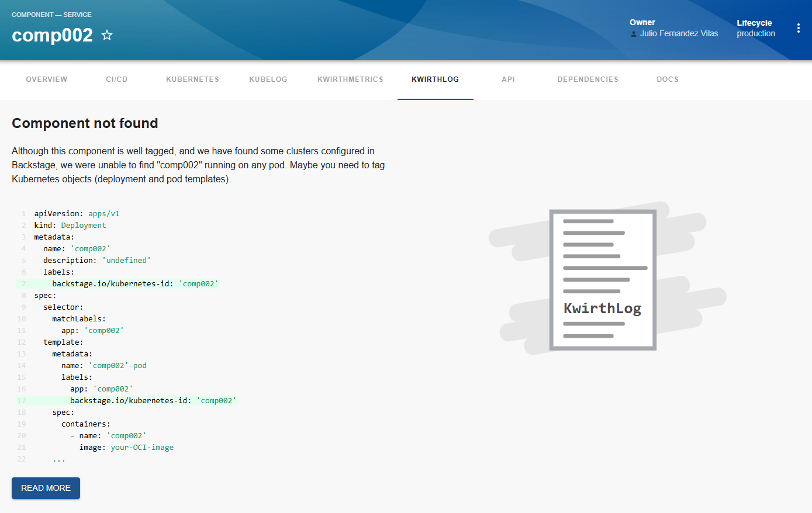Click the 'Component not found' heading
Viewport: 812px width, 513px height.
[x=85, y=123]
